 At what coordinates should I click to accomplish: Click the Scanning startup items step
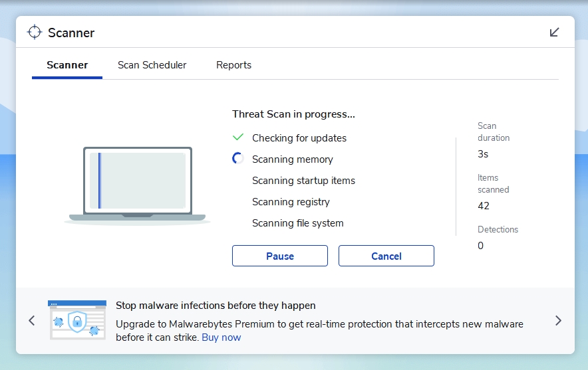point(303,181)
